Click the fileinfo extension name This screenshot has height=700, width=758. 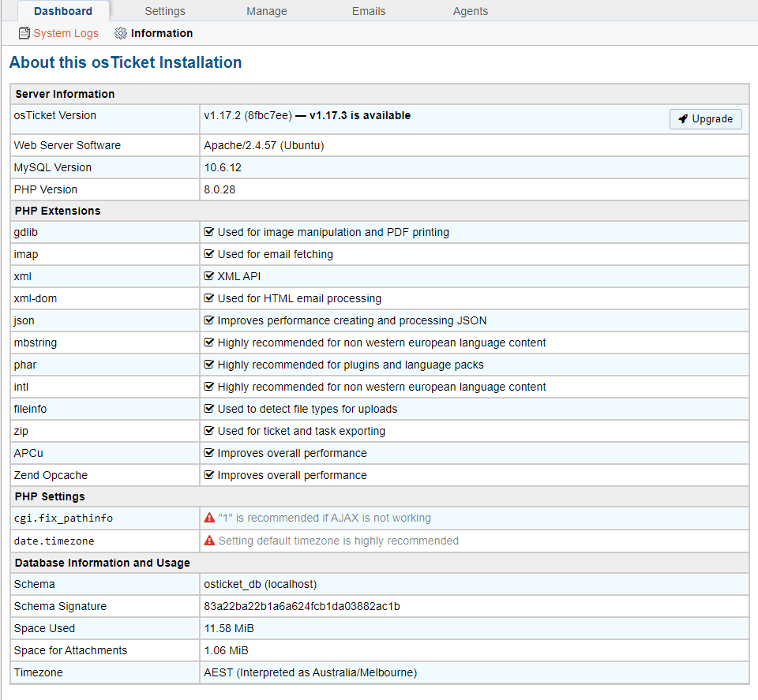(x=30, y=409)
